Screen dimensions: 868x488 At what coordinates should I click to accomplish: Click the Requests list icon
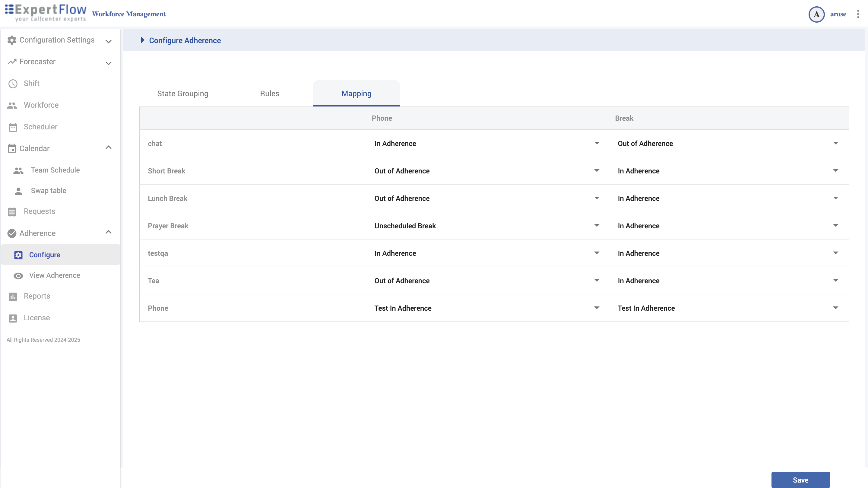[12, 212]
